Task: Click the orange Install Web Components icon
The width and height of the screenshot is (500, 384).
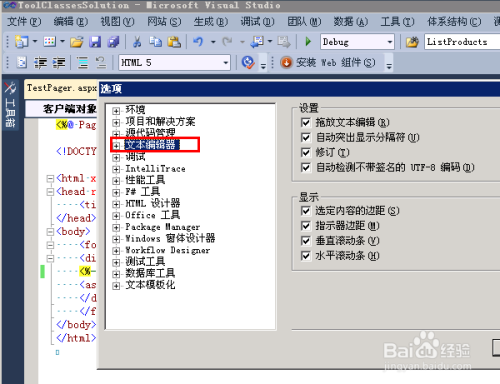Action: [x=286, y=63]
